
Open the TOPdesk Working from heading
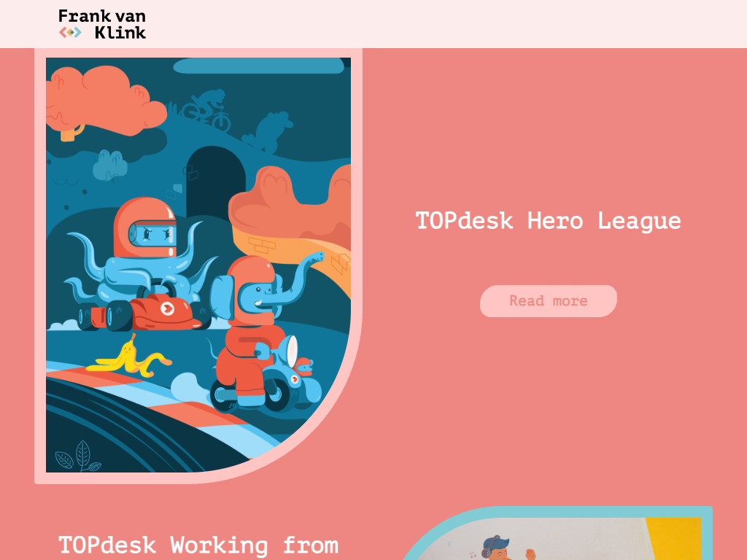pos(198,546)
